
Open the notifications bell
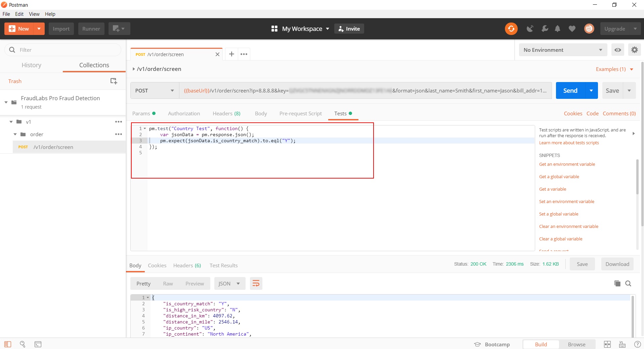[557, 29]
